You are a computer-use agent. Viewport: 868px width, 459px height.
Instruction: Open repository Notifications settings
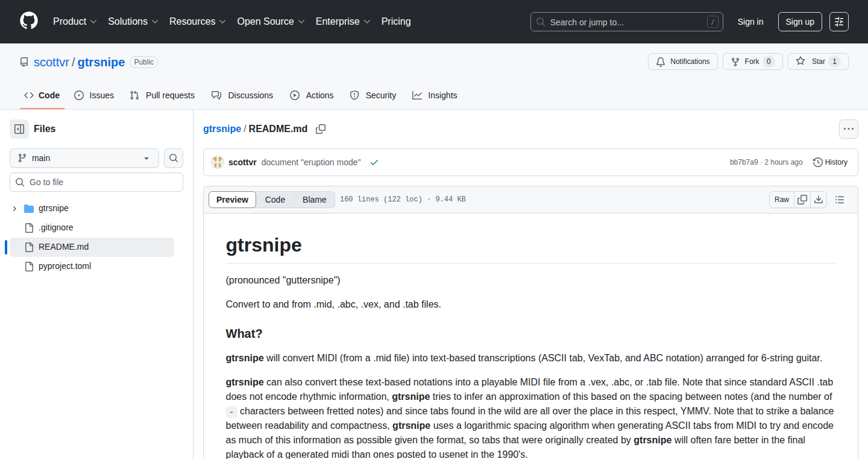[683, 62]
